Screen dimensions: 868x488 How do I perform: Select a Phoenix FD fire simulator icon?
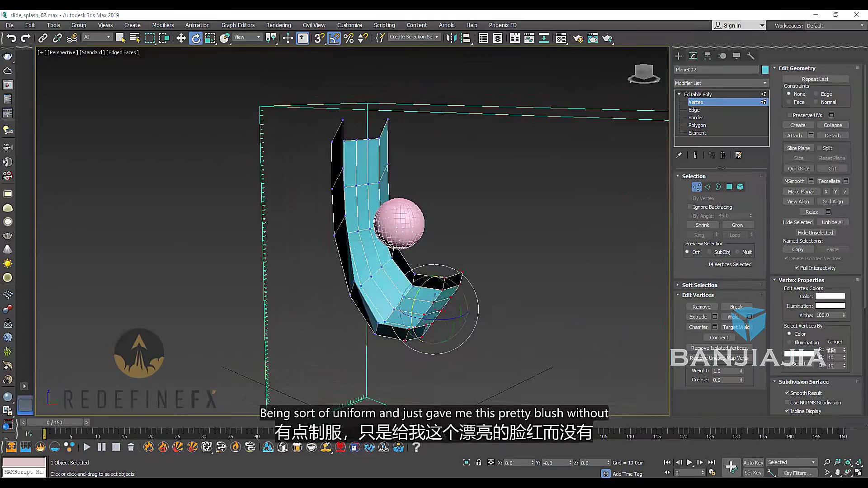coord(149,447)
